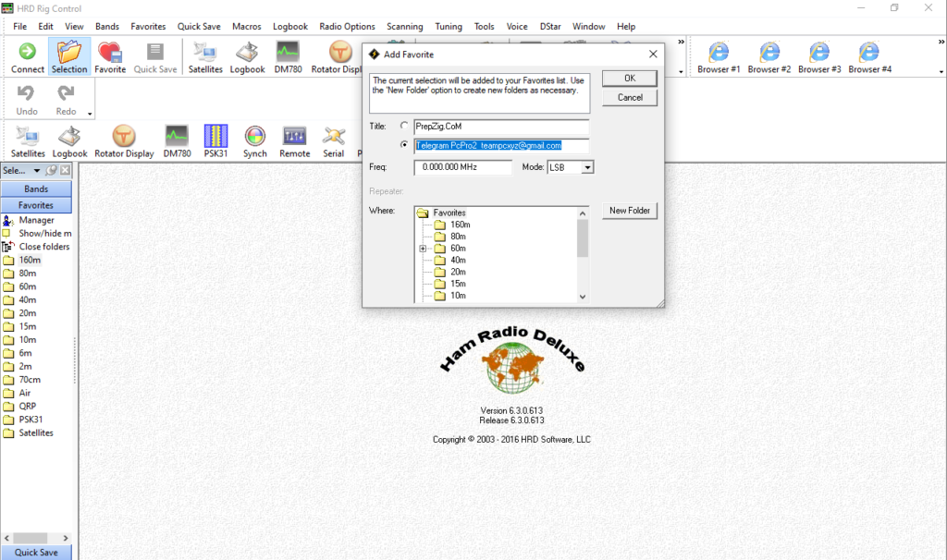Click the Quick Save bar at panel bottom

point(36,553)
